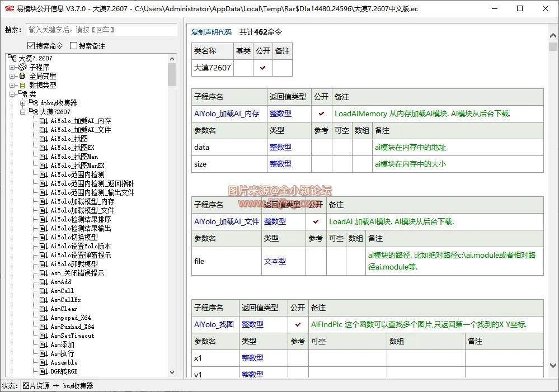Enable the 搜索备注 checkbox
This screenshot has width=559, height=392.
pos(73,45)
